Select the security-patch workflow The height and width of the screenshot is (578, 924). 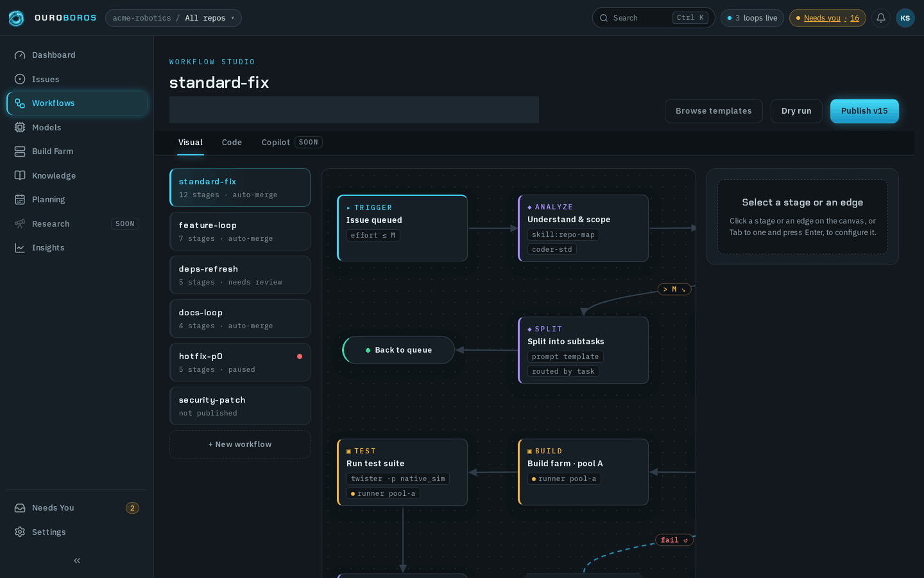(x=240, y=406)
